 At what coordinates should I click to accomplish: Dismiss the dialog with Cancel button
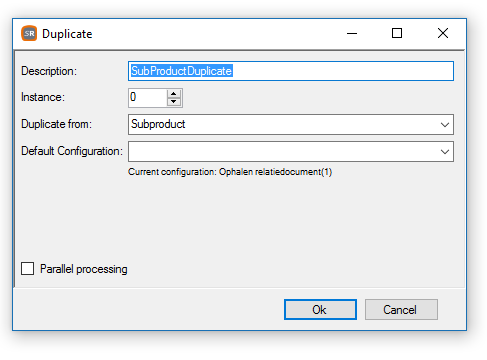pyautogui.click(x=401, y=310)
